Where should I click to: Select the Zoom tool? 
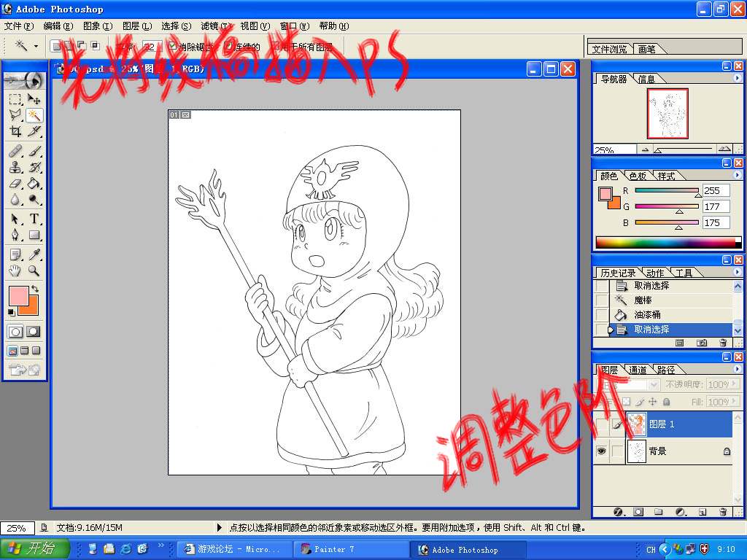point(34,271)
